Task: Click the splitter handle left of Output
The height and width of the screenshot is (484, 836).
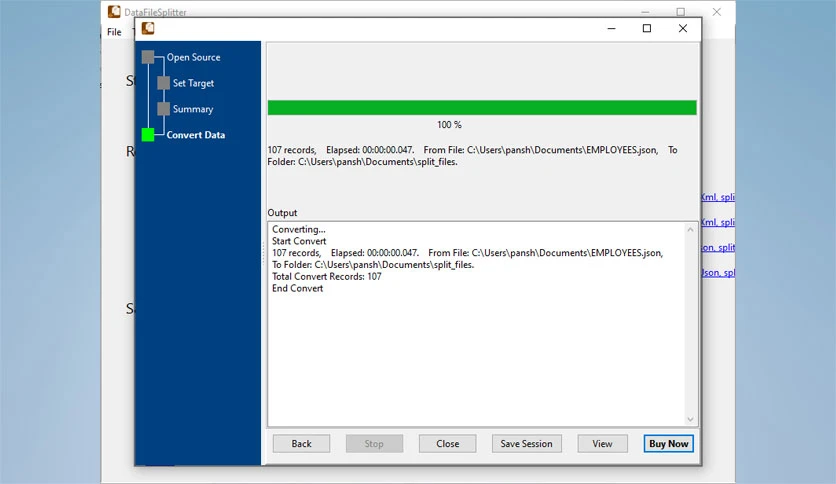Action: pos(263,253)
